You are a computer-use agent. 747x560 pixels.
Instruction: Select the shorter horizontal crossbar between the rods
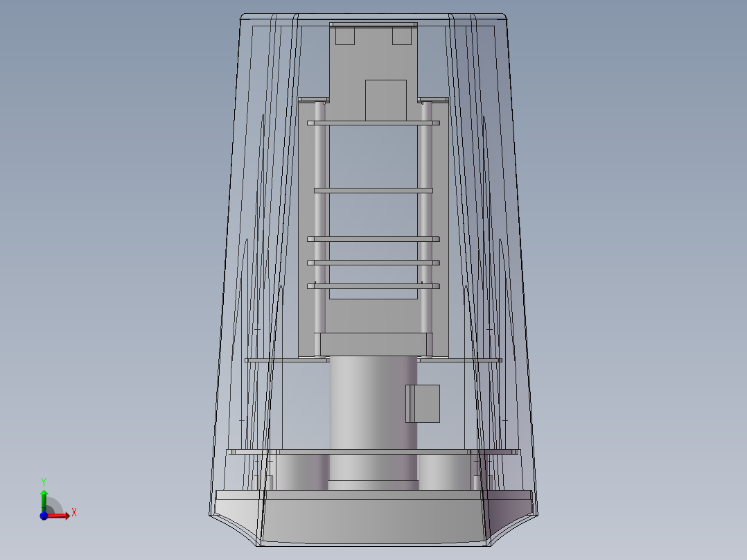point(373,191)
